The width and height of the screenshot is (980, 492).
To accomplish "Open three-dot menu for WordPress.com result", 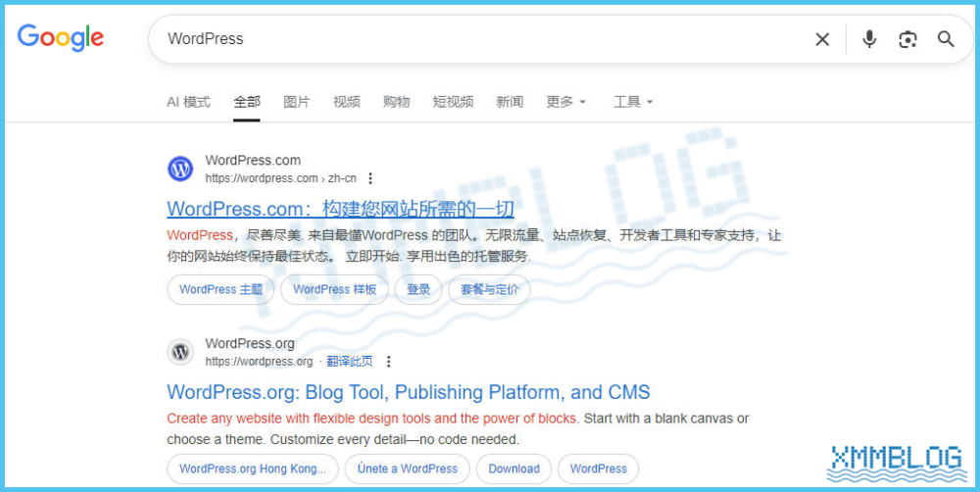I will click(370, 178).
